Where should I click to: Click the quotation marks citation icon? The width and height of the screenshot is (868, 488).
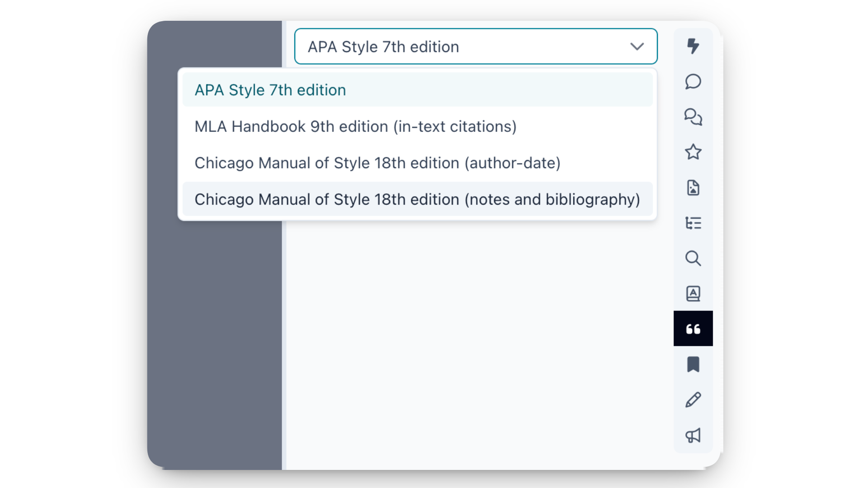(x=693, y=328)
